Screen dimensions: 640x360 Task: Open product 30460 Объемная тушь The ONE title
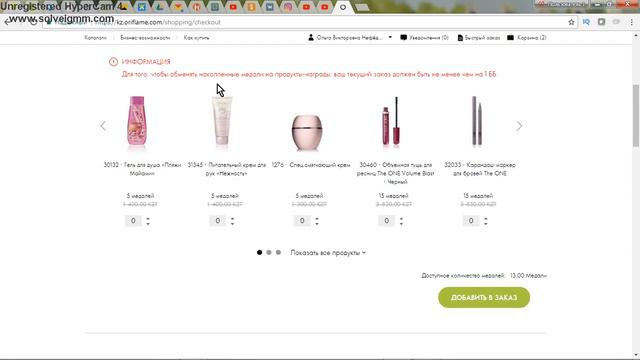click(395, 173)
